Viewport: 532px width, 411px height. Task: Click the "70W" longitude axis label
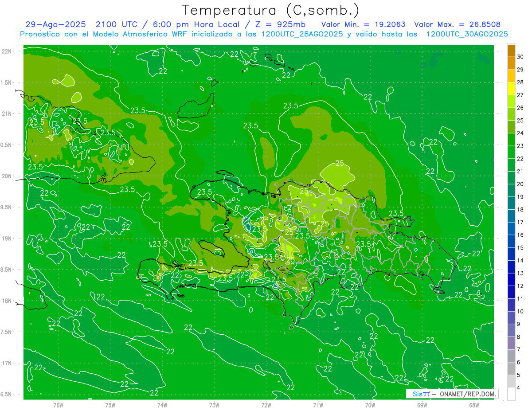click(370, 405)
